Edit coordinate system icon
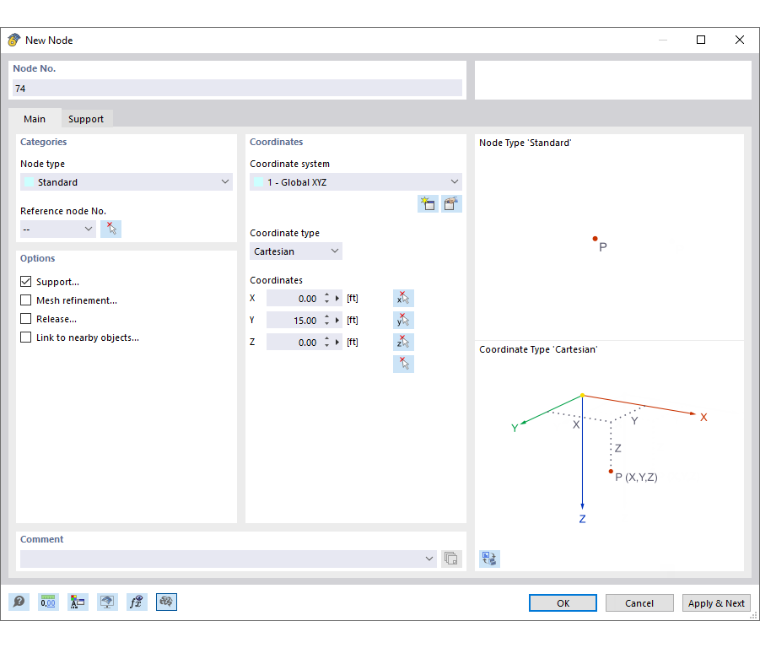This screenshot has width=760, height=648. pos(451,204)
